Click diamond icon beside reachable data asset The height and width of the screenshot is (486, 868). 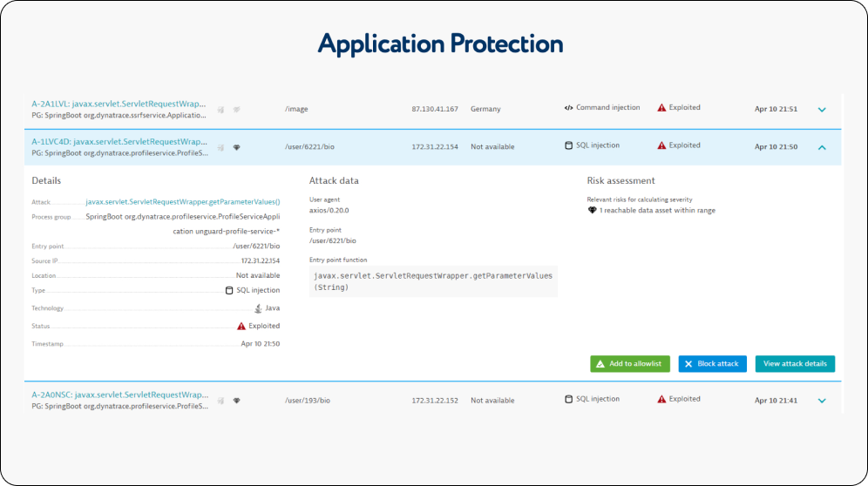point(593,211)
